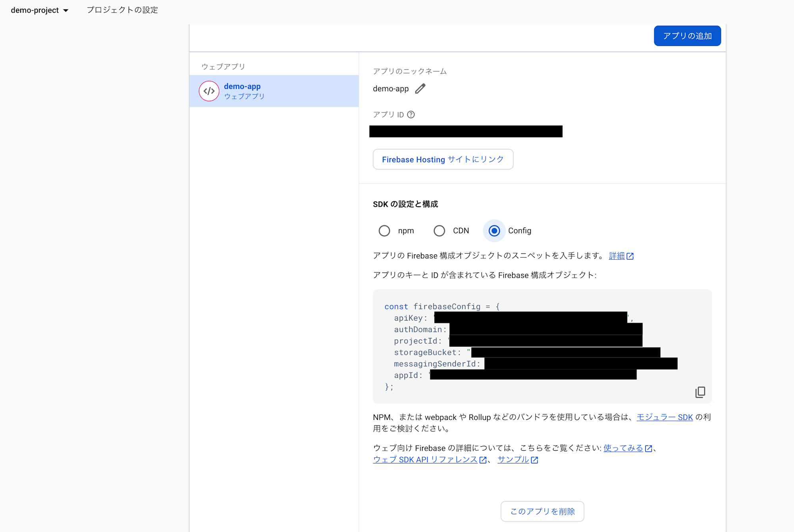Screen dimensions: 794x532
Task: Open ウェブ SDK API リファレンス link
Action: [x=425, y=459]
